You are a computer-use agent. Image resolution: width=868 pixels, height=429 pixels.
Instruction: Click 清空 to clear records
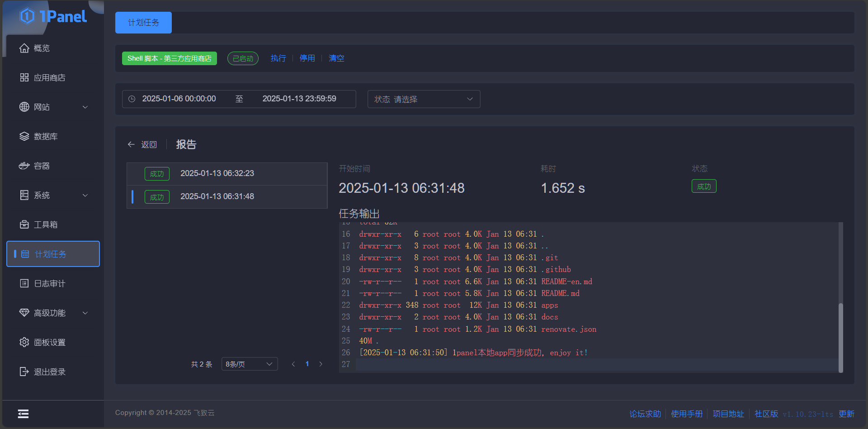(x=336, y=58)
